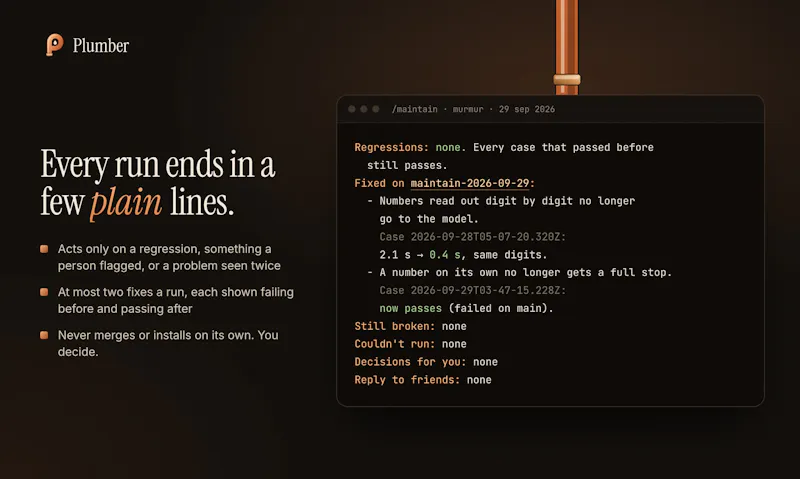
Task: Open the maintain-2026-09-29 link
Action: pos(469,183)
